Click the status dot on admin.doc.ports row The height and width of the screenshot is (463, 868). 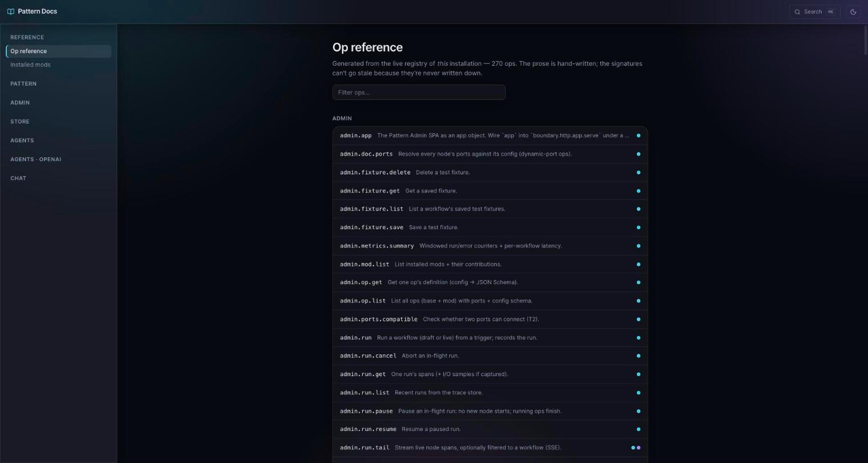click(639, 154)
